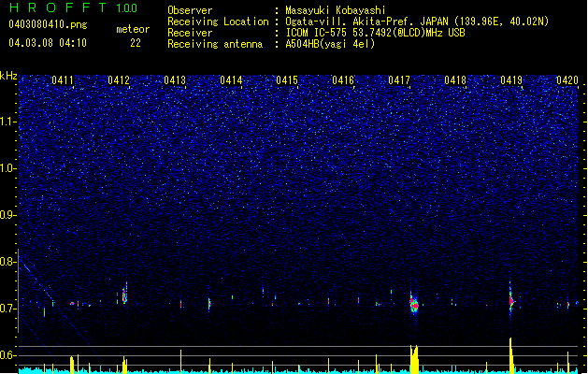Click the 0412 time marker
Viewport: 588px width, 374px height.
pos(119,80)
